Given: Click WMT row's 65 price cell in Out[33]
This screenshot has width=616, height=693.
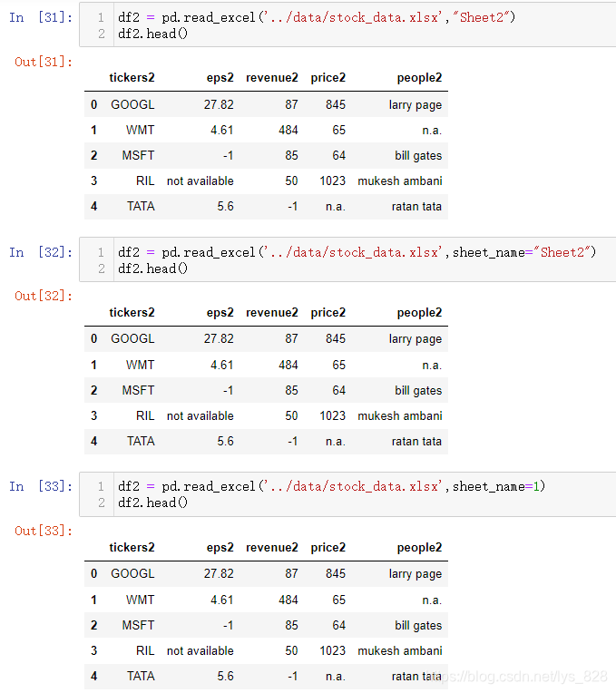Looking at the screenshot, I should (x=338, y=600).
